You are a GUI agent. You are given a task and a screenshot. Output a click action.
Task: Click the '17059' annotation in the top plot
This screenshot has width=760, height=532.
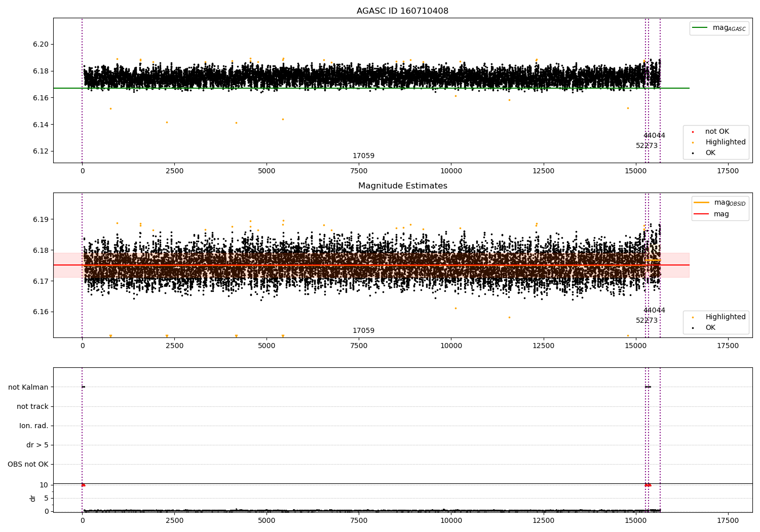pyautogui.click(x=363, y=156)
